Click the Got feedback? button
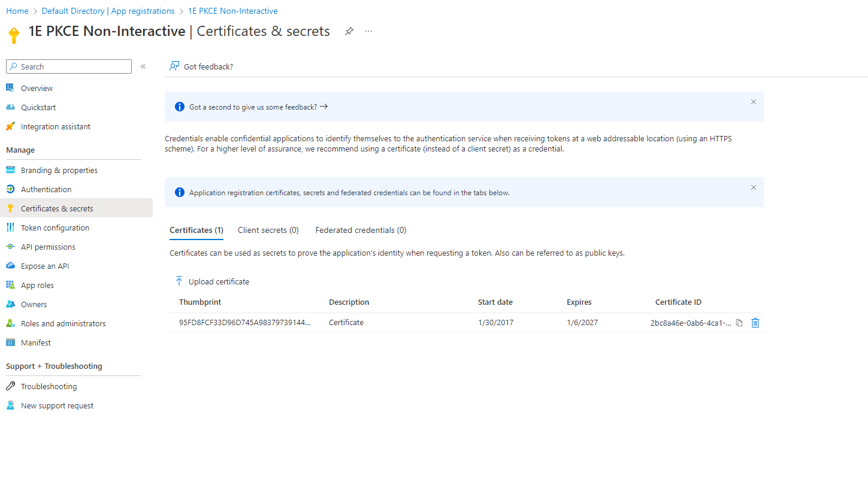The image size is (868, 491). pos(201,66)
